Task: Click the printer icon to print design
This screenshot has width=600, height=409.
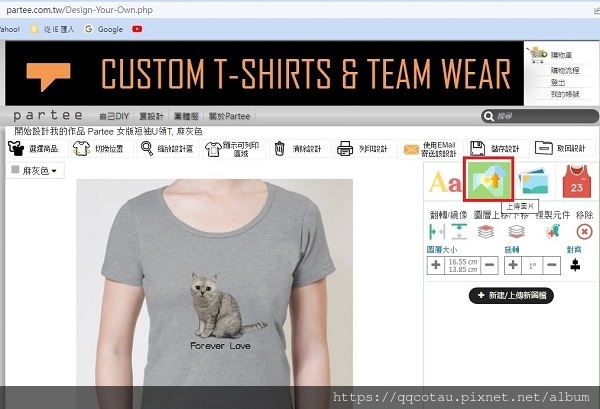Action: [345, 148]
